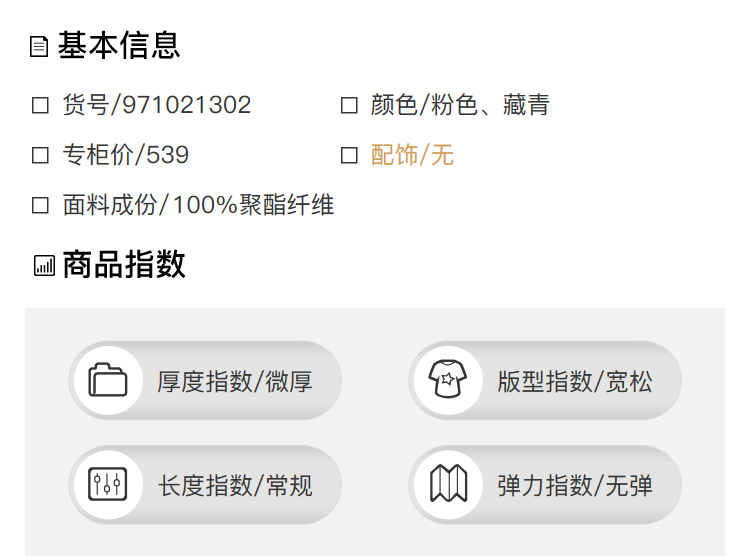
Task: Click the 货号/971021302 item number text
Action: point(157,106)
